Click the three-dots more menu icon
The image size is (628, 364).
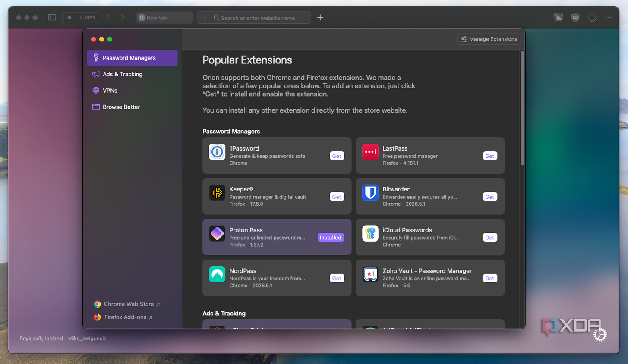point(608,18)
